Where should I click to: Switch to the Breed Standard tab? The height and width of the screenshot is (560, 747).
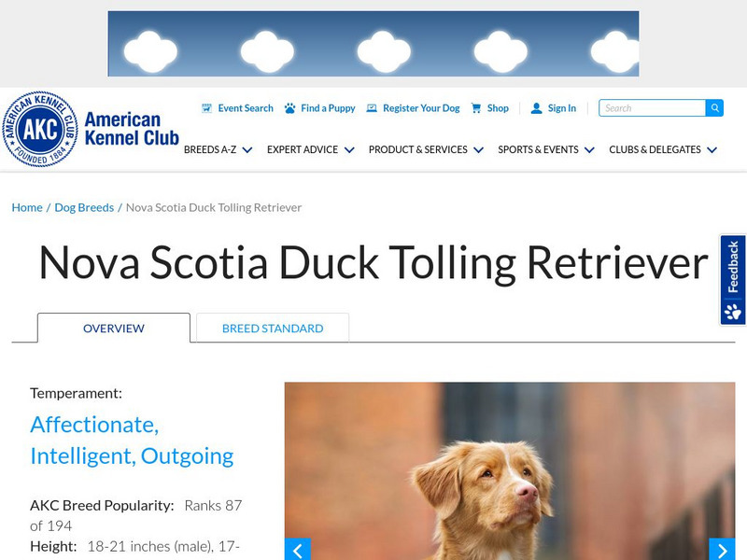tap(273, 329)
